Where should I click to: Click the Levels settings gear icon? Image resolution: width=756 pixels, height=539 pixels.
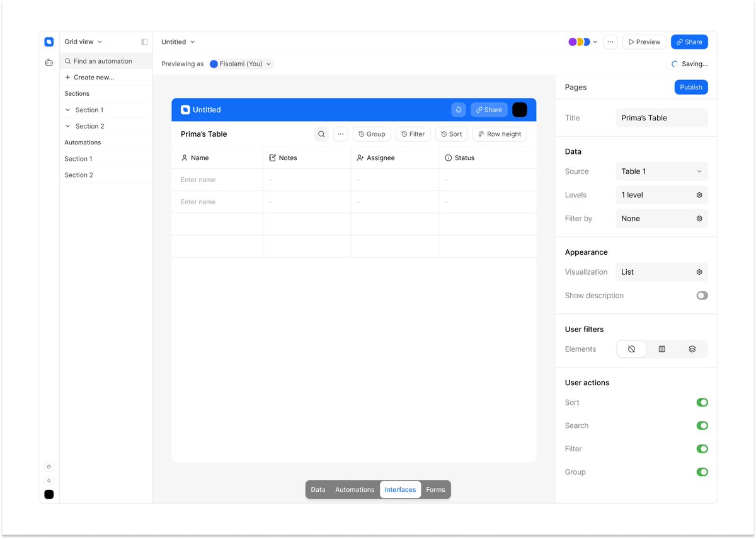[x=699, y=195]
